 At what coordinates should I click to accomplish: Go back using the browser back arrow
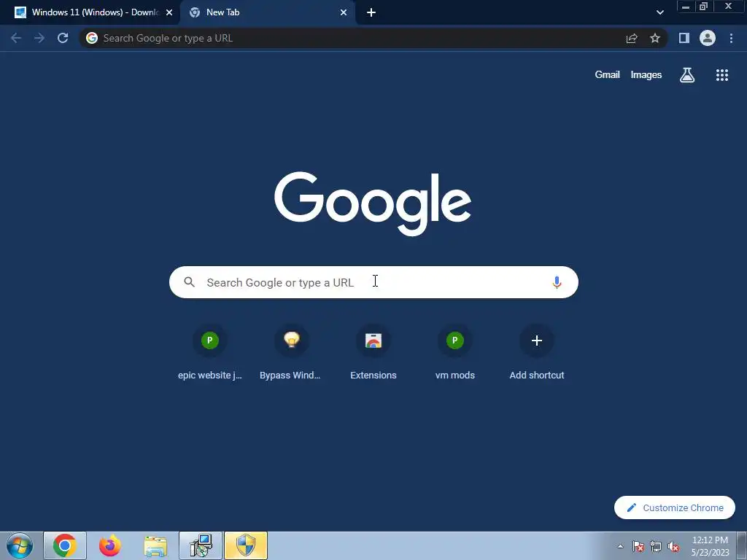[x=16, y=38]
